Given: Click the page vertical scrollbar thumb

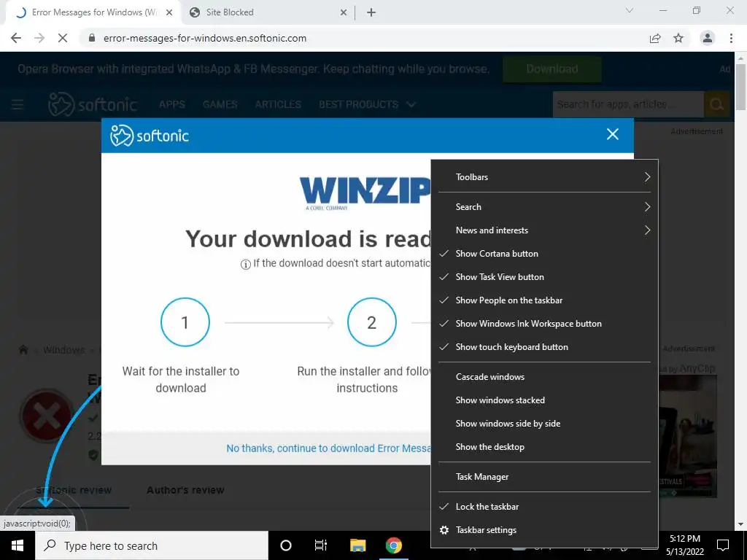Looking at the screenshot, I should pos(740,87).
